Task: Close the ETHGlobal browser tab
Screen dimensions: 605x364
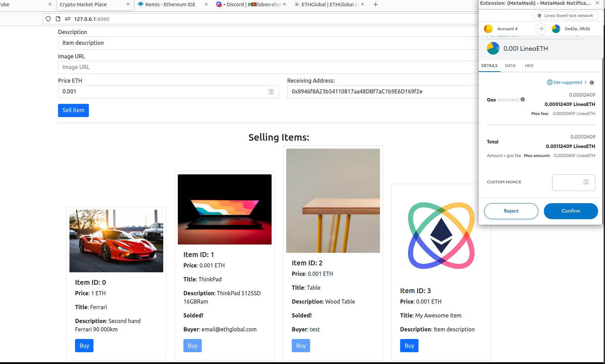Action: click(363, 5)
